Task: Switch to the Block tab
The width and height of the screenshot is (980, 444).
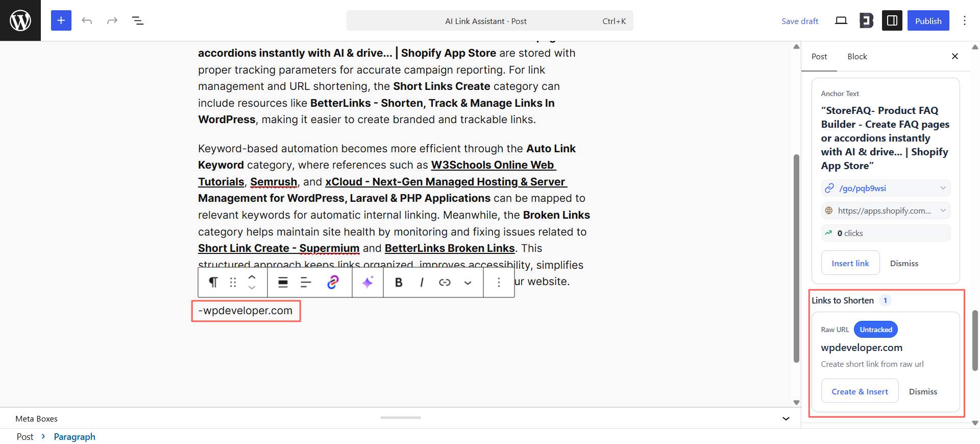Action: point(857,56)
